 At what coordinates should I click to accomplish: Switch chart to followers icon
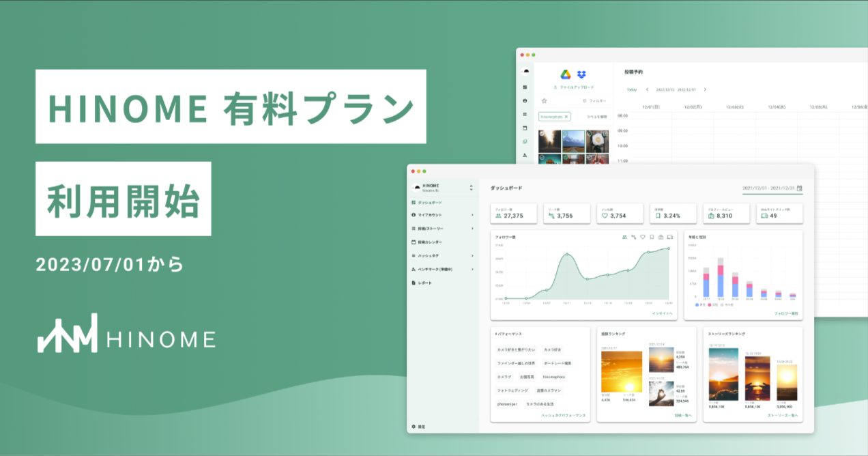tap(625, 237)
